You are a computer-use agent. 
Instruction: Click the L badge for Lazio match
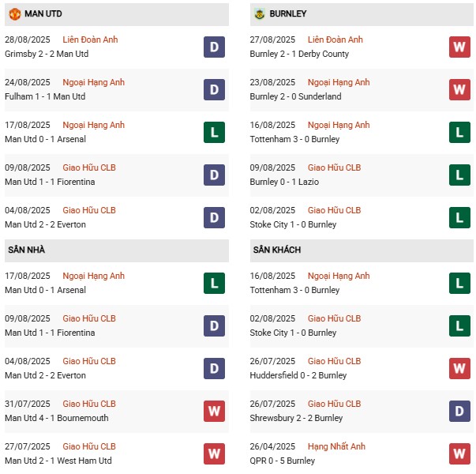click(x=459, y=175)
